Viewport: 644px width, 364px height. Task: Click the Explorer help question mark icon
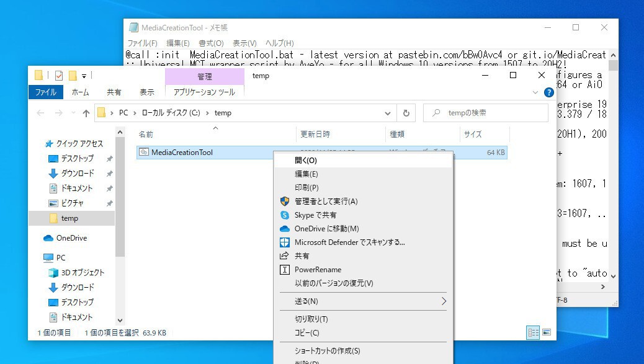548,92
